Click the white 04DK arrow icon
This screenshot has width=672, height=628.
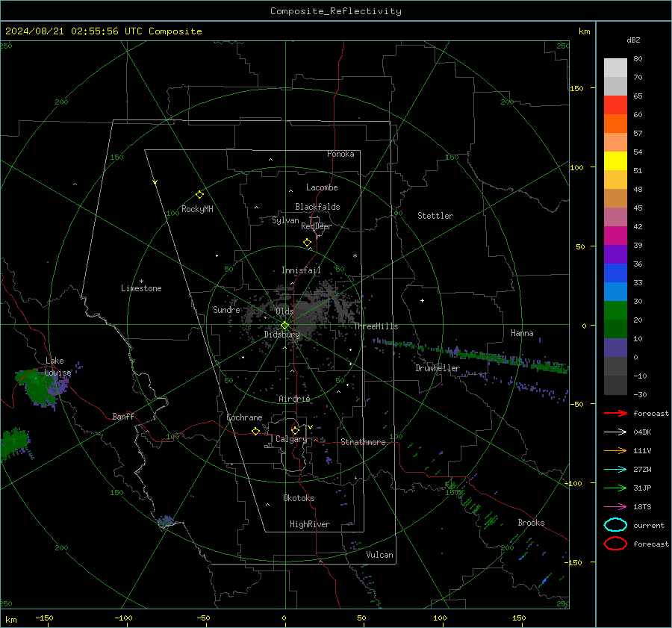click(615, 432)
